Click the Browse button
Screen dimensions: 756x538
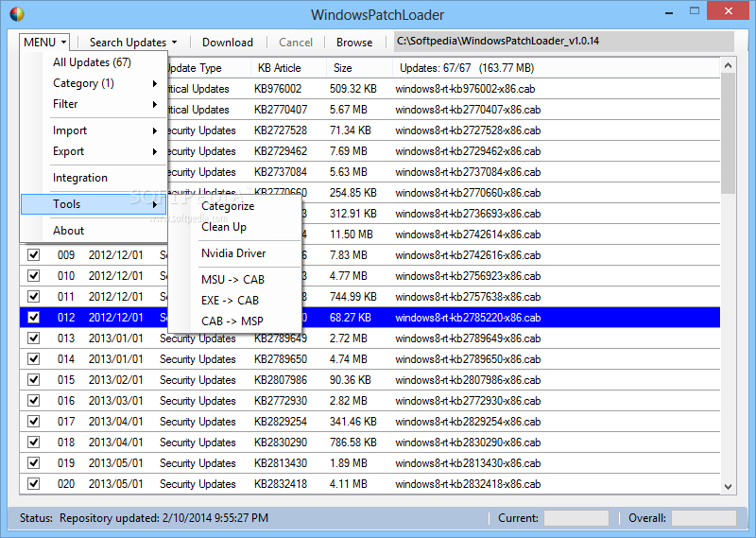pyautogui.click(x=354, y=43)
